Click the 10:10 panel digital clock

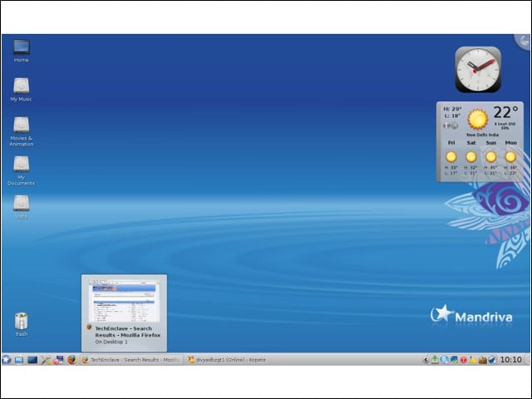pos(510,360)
